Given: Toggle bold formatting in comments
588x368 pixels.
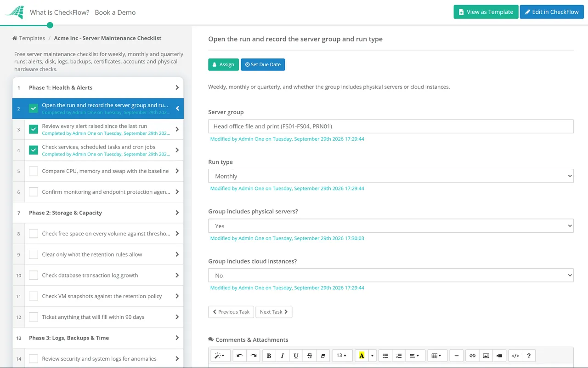Looking at the screenshot, I should click(269, 356).
